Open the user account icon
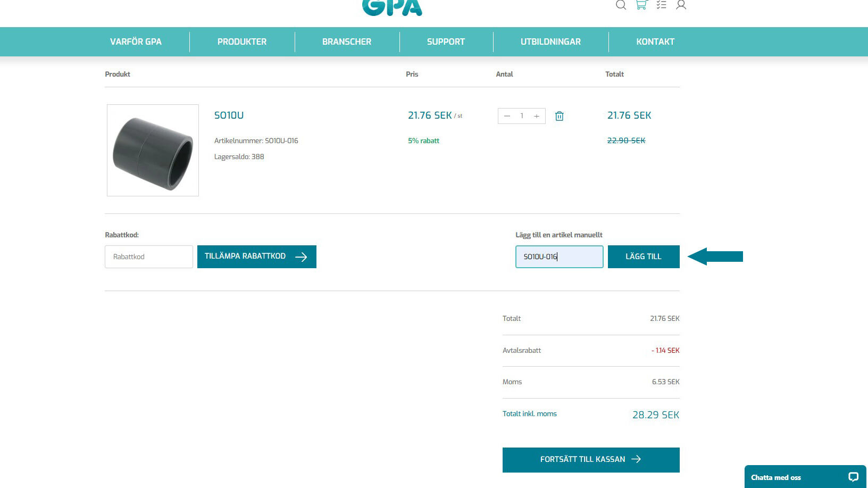Image resolution: width=868 pixels, height=488 pixels. pyautogui.click(x=681, y=5)
